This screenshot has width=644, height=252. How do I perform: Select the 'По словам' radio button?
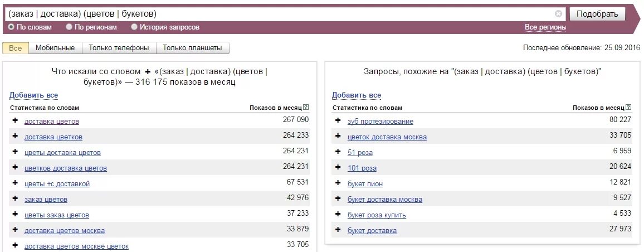click(11, 27)
